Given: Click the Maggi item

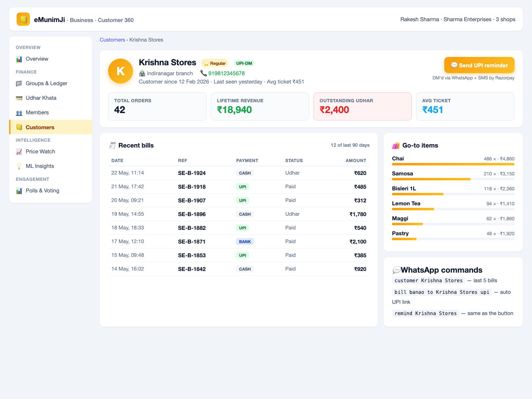Looking at the screenshot, I should [x=453, y=221].
